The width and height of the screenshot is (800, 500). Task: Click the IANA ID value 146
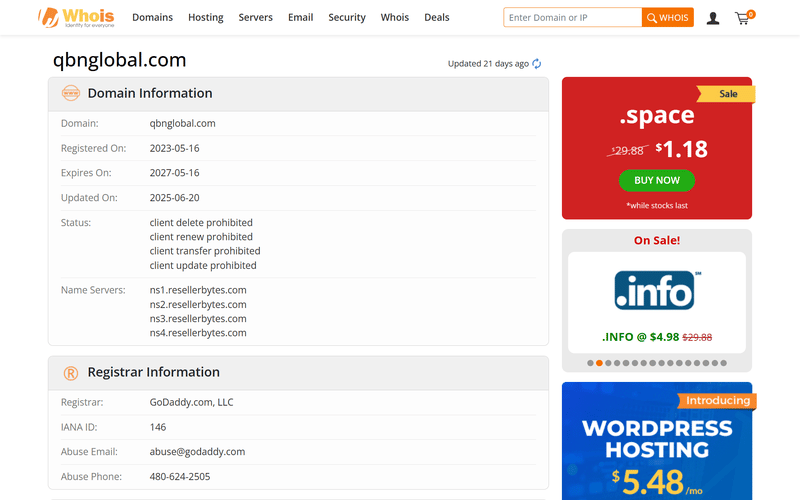coord(158,427)
